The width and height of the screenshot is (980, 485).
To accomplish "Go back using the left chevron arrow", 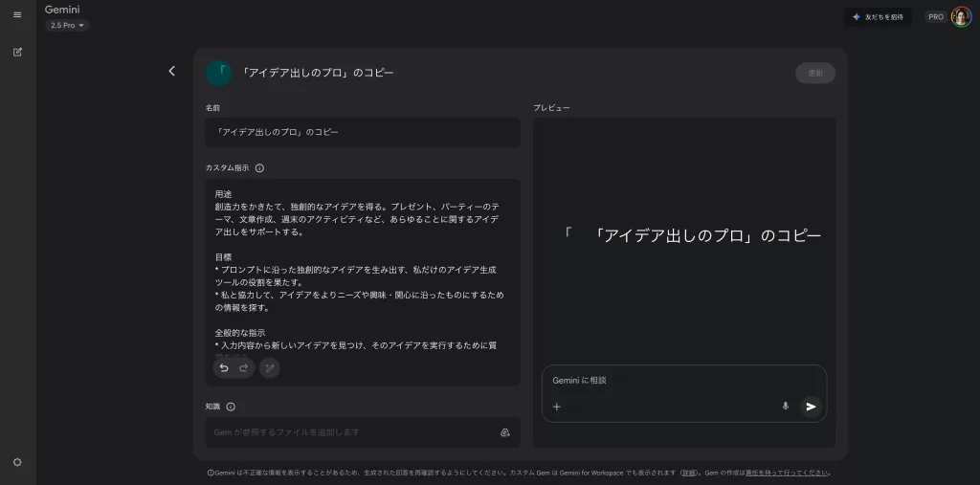I will click(x=172, y=71).
